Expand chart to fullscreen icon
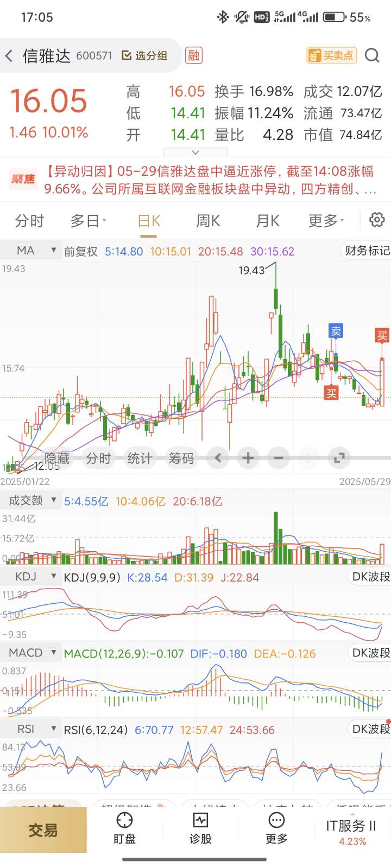 coord(339,458)
